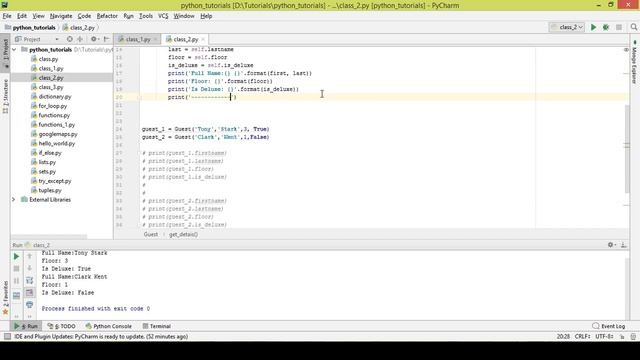This screenshot has height=360, width=640.
Task: Open the Run tool window tab
Action: pyautogui.click(x=26, y=326)
